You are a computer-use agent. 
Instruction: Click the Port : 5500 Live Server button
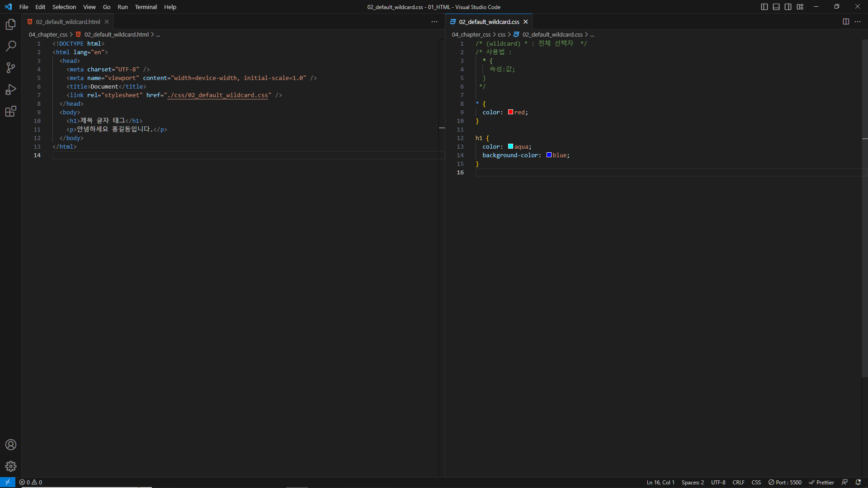point(785,482)
